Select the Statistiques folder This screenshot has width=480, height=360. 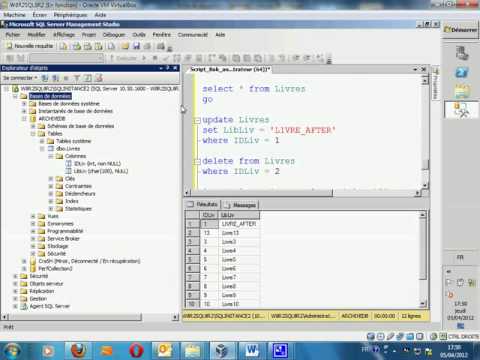pyautogui.click(x=78, y=209)
